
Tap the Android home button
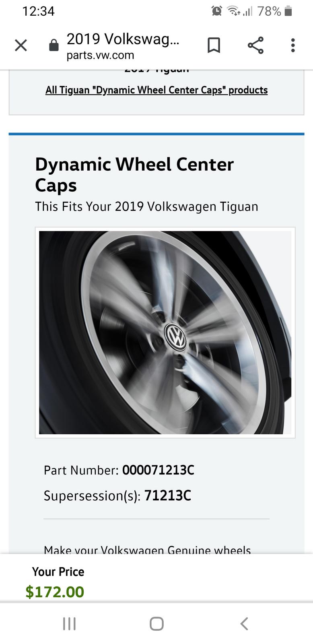156,624
